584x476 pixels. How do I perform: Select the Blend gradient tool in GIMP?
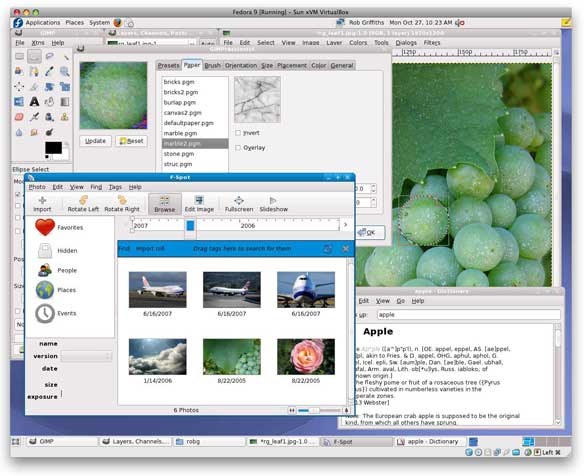[65, 101]
